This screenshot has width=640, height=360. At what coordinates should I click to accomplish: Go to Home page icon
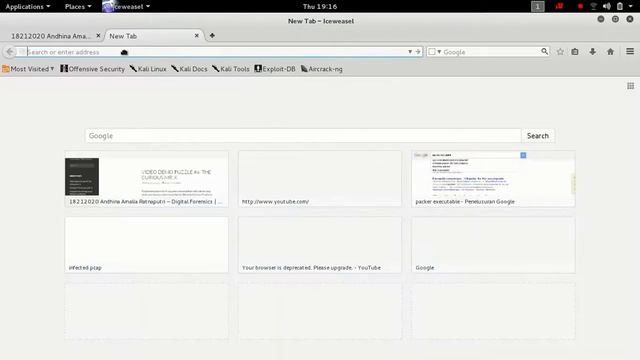[x=610, y=52]
